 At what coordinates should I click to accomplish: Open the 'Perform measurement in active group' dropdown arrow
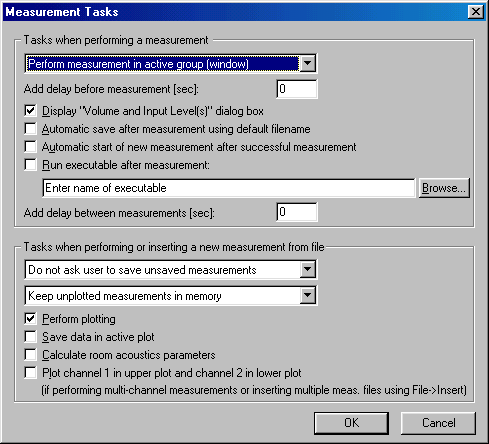coord(307,63)
